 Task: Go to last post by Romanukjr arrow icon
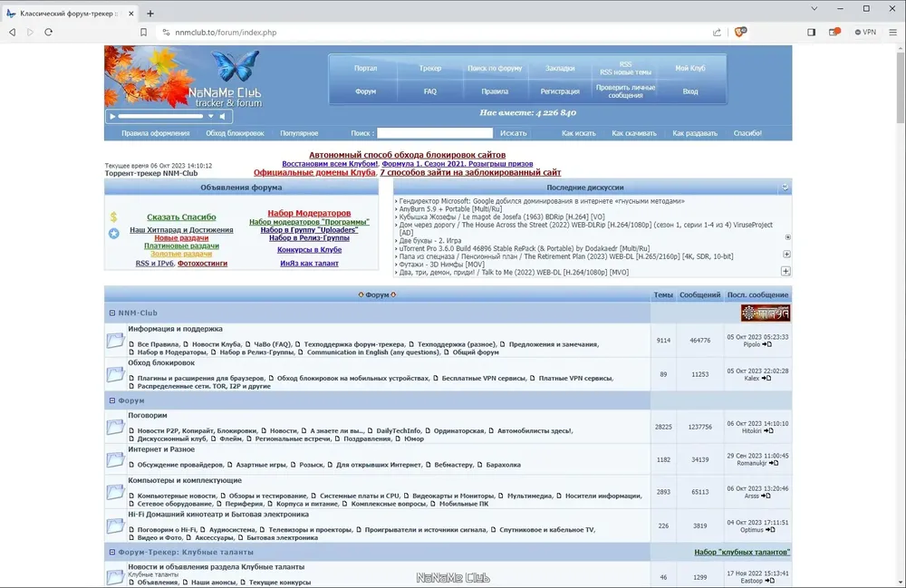774,463
